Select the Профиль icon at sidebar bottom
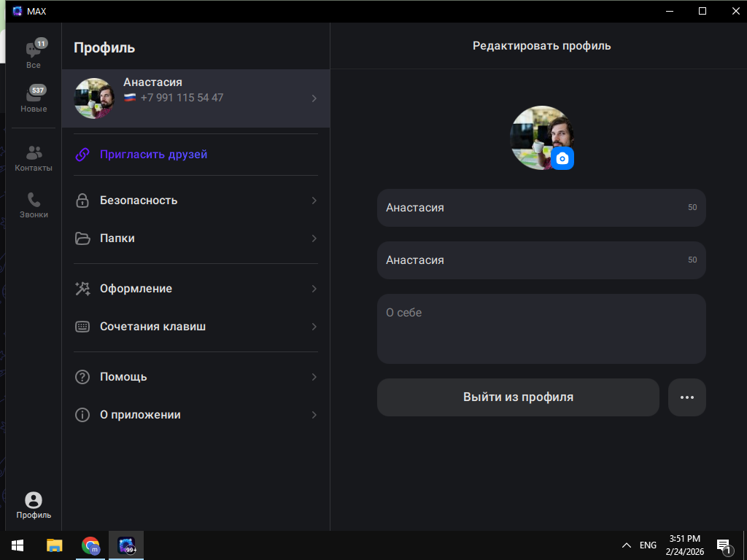Image resolution: width=747 pixels, height=560 pixels. (34, 500)
